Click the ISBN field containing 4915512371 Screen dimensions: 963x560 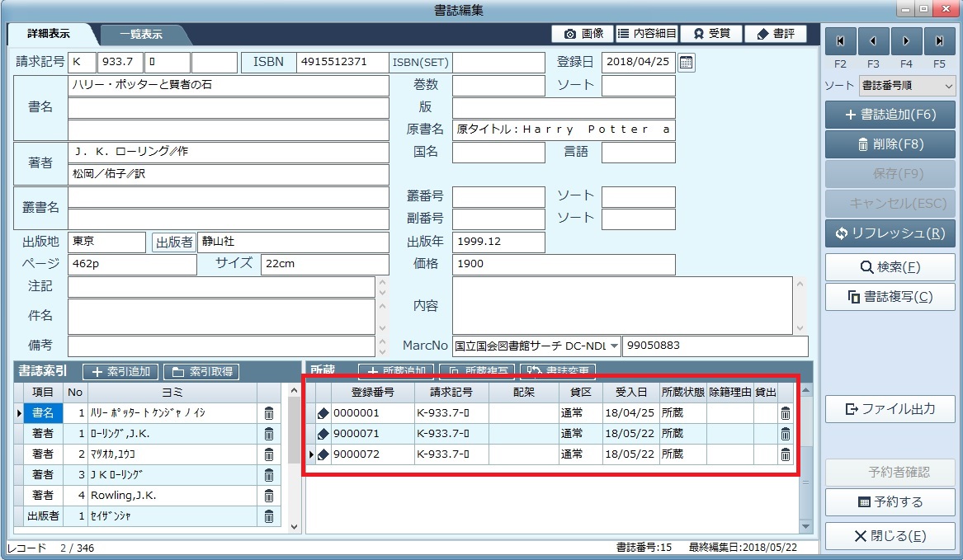[x=342, y=62]
